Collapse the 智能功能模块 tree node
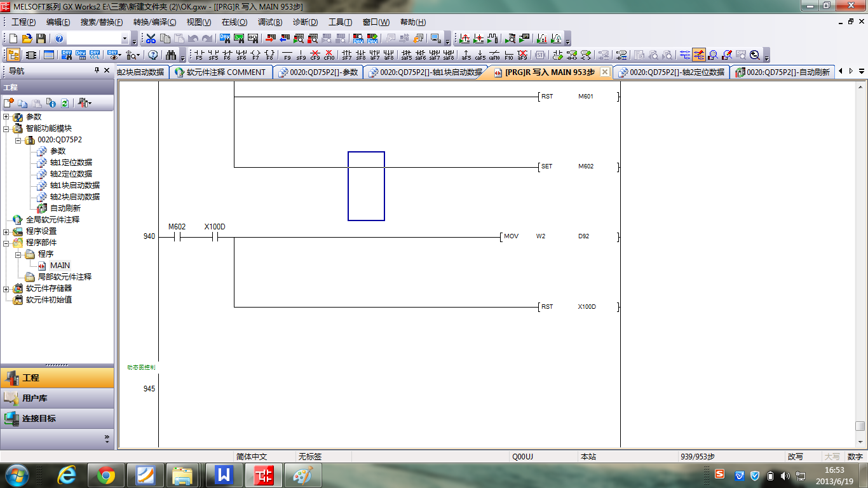868x488 pixels. (x=6, y=128)
